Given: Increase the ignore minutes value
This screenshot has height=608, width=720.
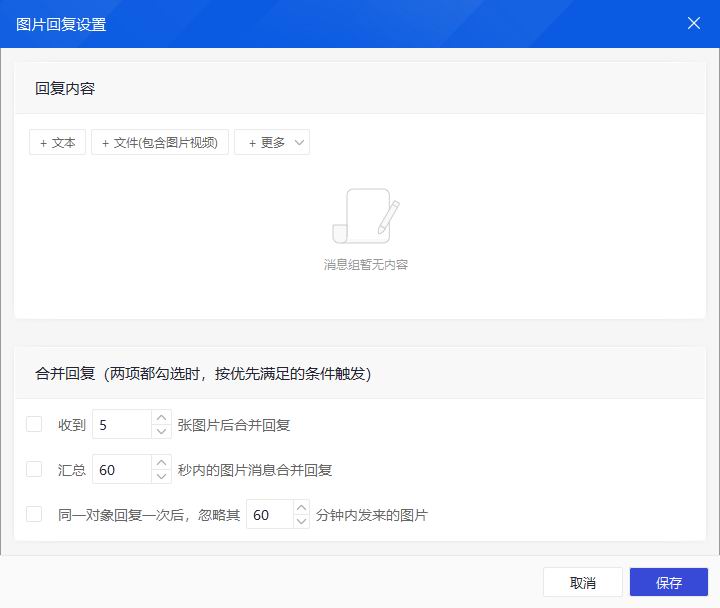Looking at the screenshot, I should (301, 508).
